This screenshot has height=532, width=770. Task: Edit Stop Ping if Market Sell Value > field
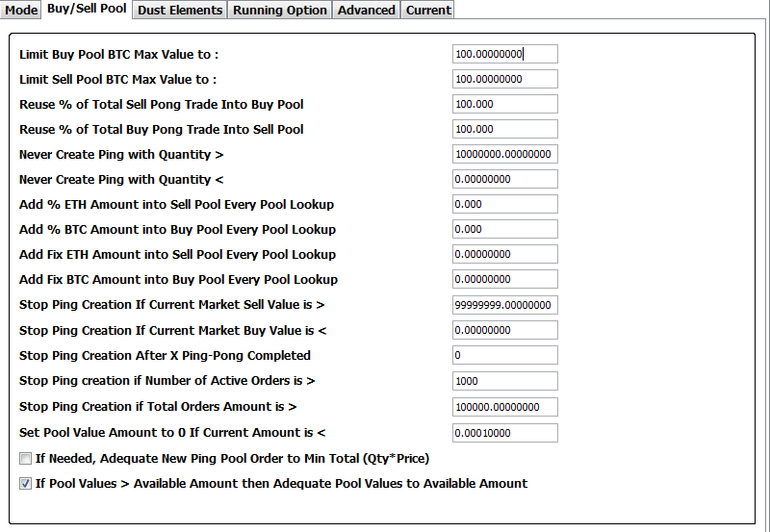(504, 305)
